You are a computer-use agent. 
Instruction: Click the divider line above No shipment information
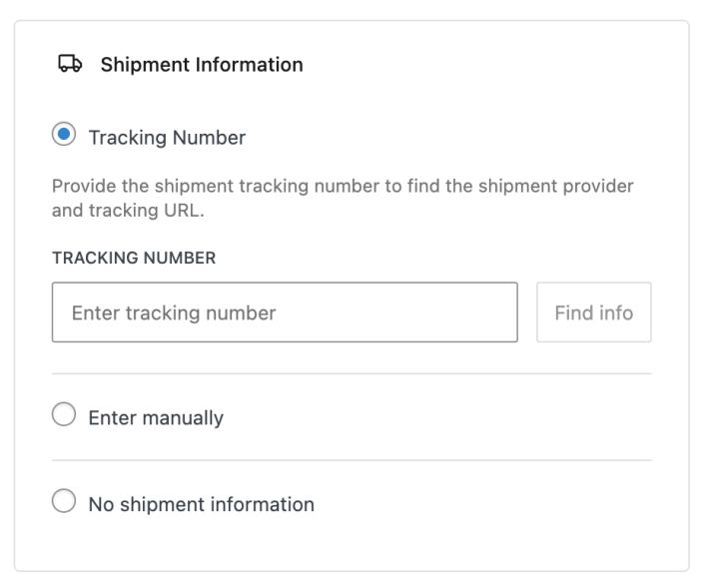[351, 460]
